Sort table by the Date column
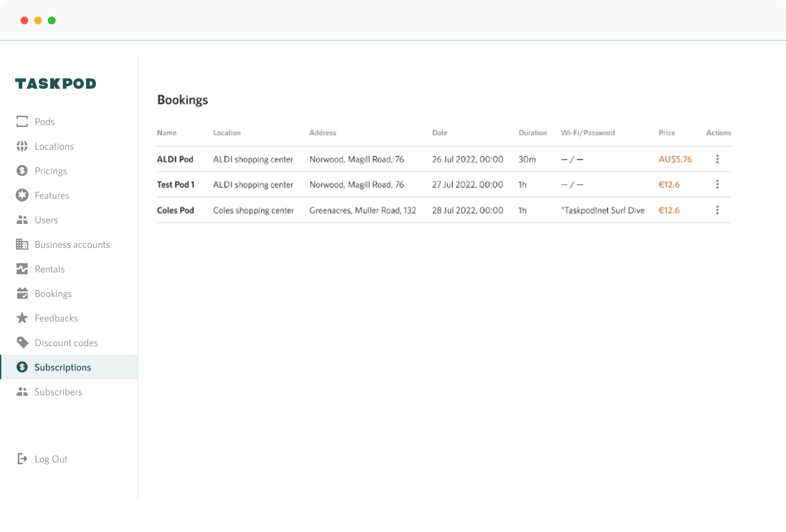The height and width of the screenshot is (532, 786). point(440,133)
